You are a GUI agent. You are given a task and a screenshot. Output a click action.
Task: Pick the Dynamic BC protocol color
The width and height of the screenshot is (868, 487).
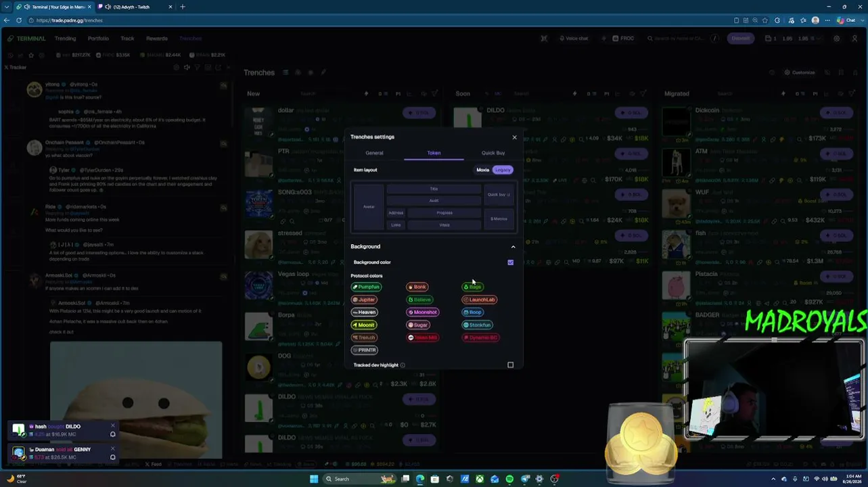pyautogui.click(x=480, y=338)
